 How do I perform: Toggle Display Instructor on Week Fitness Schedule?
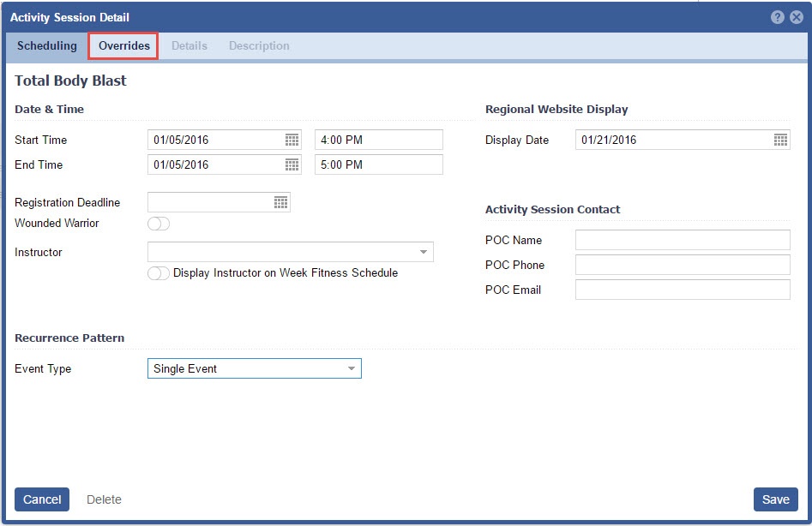click(159, 273)
